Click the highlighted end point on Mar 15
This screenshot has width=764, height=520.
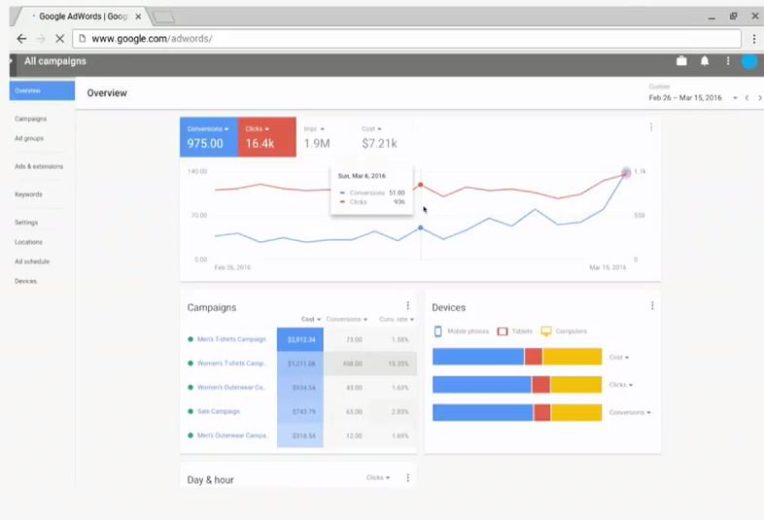tap(626, 173)
